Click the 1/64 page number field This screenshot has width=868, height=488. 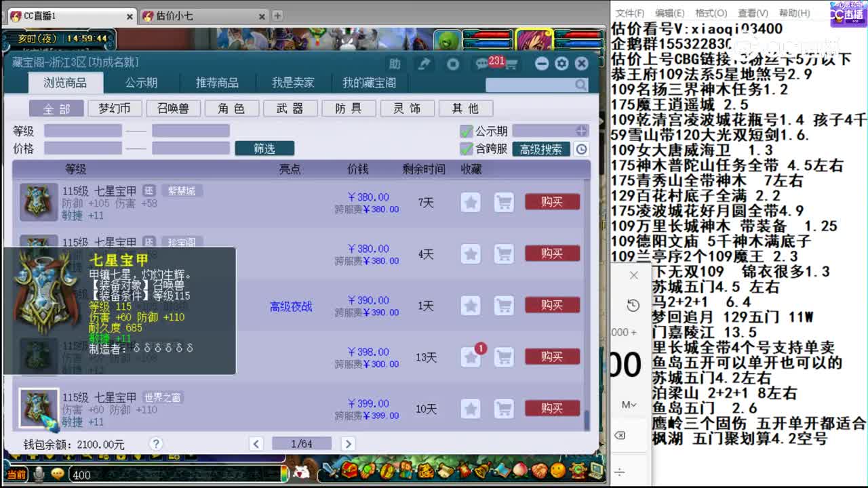point(302,444)
